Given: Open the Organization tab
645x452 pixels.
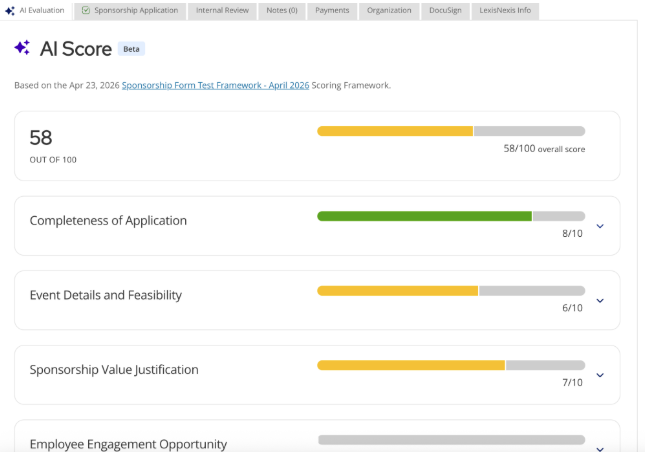Looking at the screenshot, I should [x=389, y=11].
